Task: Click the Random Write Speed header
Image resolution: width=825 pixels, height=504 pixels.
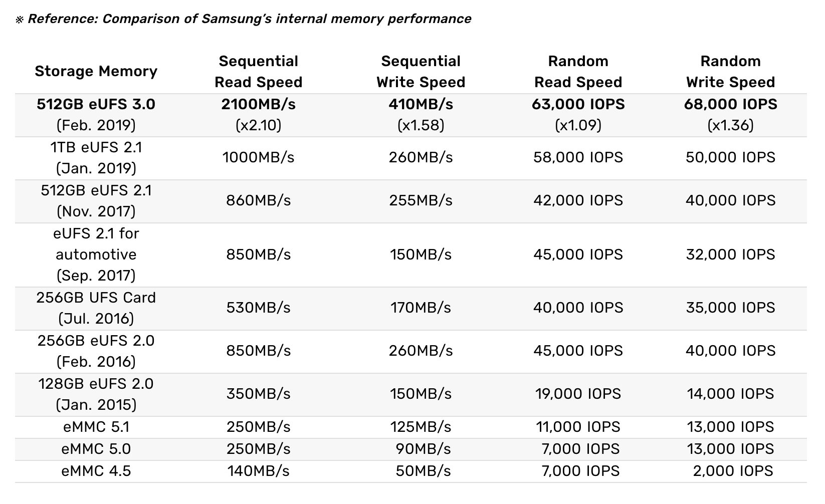Action: 730,71
